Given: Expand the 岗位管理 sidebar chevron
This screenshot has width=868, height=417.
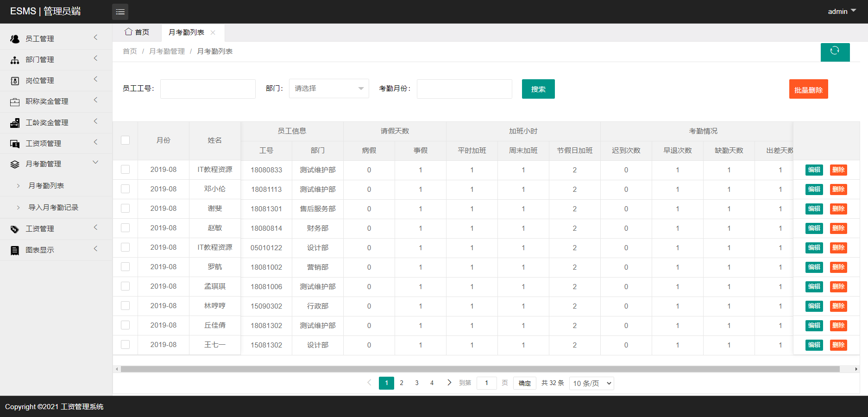Looking at the screenshot, I should 96,79.
